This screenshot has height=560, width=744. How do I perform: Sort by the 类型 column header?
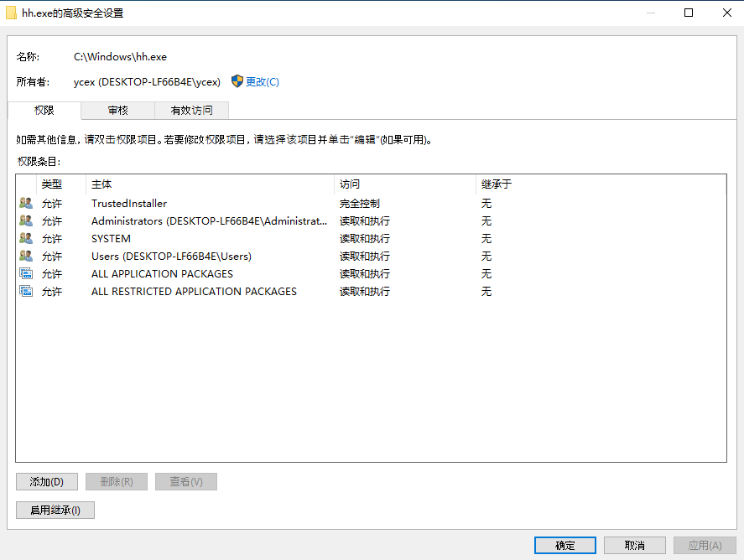click(61, 184)
